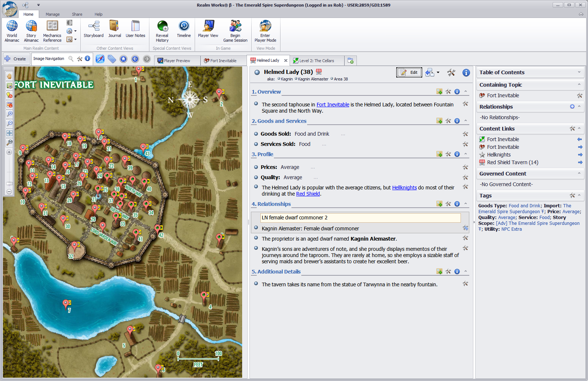Follow the Red Shield link
The height and width of the screenshot is (381, 588).
click(308, 194)
